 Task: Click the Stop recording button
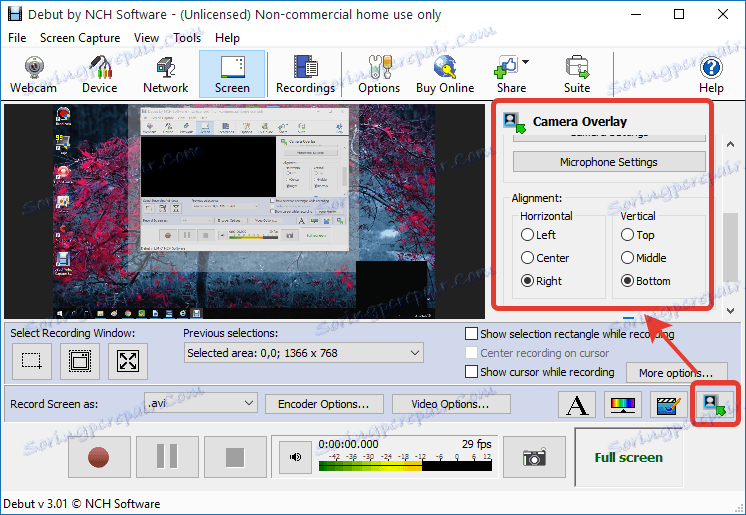235,457
